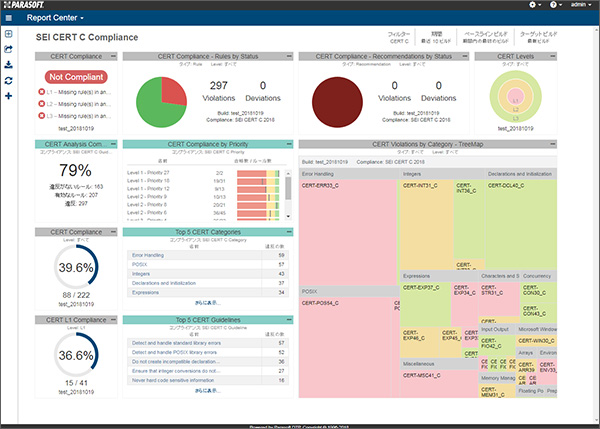The height and width of the screenshot is (429, 600).
Task: Click the add dashboard icon in the left sidebar
Action: (x=8, y=34)
